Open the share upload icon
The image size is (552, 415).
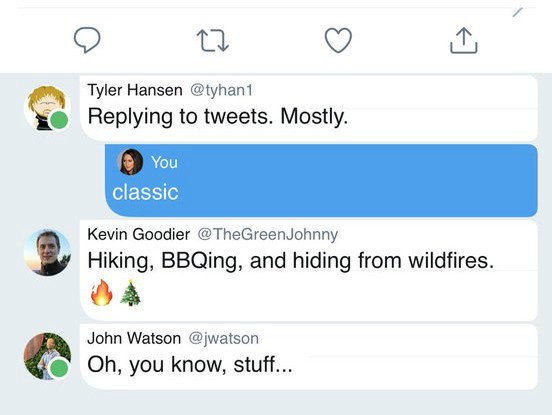click(x=464, y=40)
